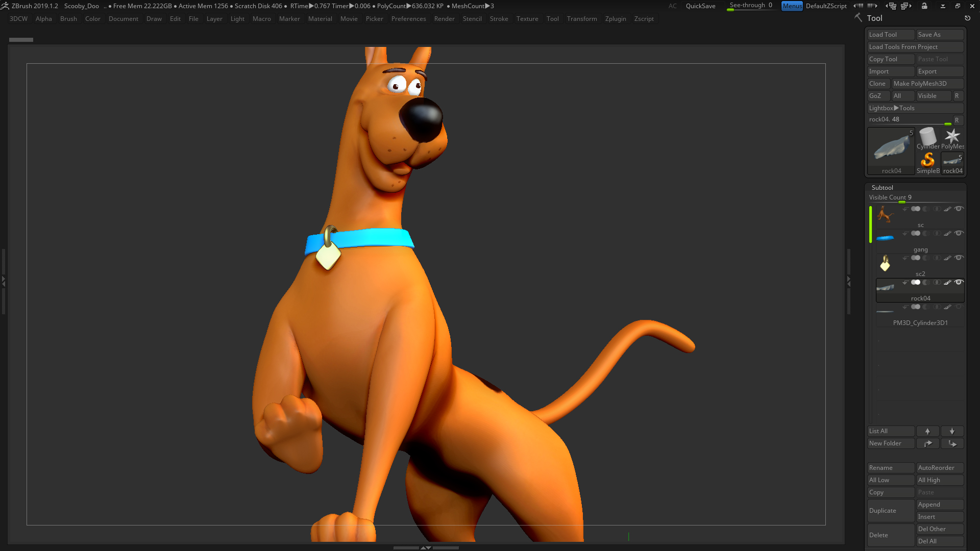Load previous user interface layout icon
980x551 pixels.
click(891, 6)
